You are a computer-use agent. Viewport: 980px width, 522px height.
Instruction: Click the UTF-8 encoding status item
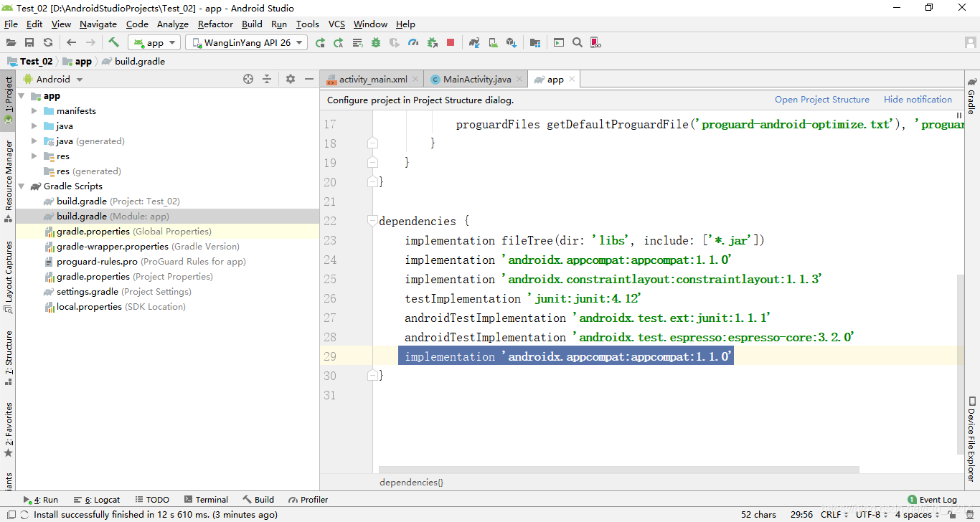click(872, 515)
